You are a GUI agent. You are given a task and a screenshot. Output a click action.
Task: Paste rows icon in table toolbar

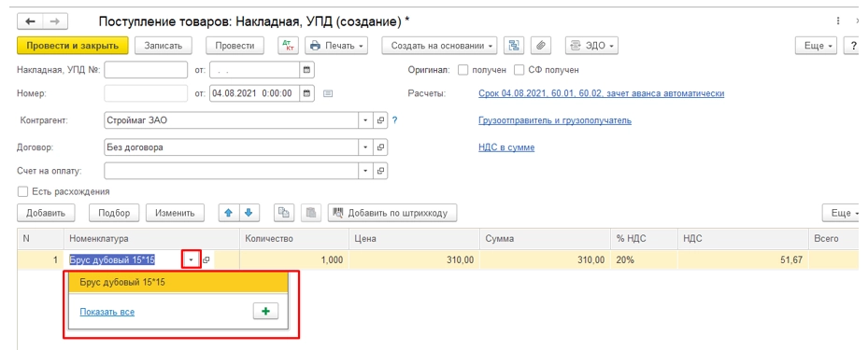(310, 213)
